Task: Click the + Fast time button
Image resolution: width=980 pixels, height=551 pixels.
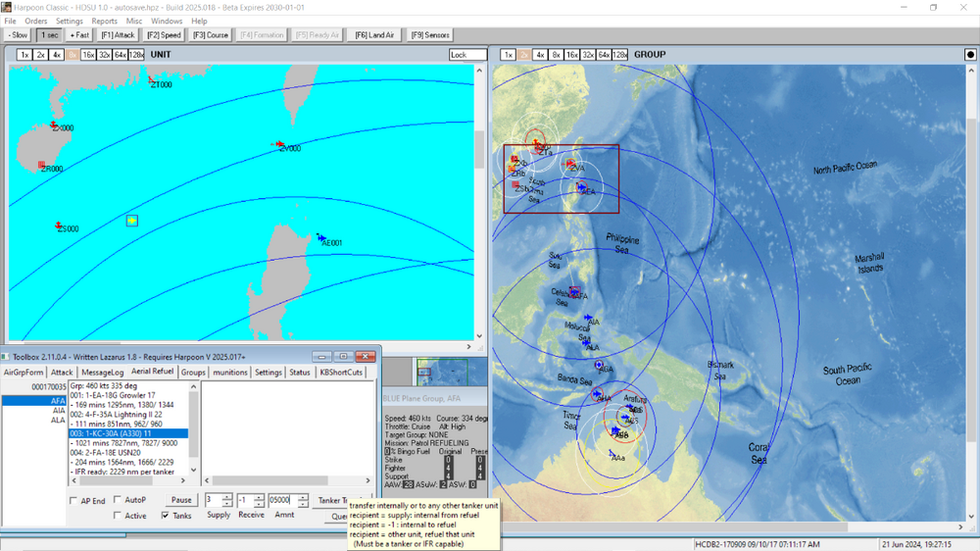Action: tap(78, 35)
